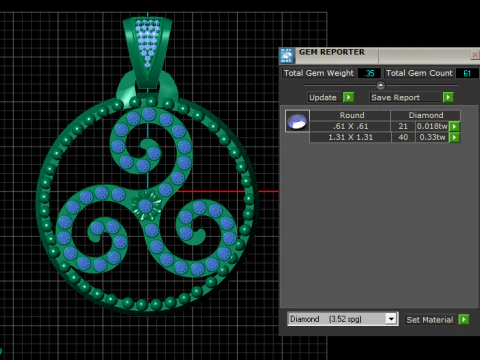480x360 pixels.
Task: Click the Total Gem Weight value .35
Action: [x=369, y=73]
